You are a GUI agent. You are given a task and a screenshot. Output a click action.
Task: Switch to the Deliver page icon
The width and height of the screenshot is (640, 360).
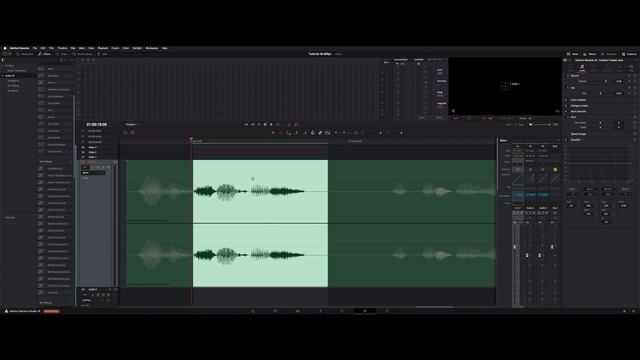(x=387, y=311)
